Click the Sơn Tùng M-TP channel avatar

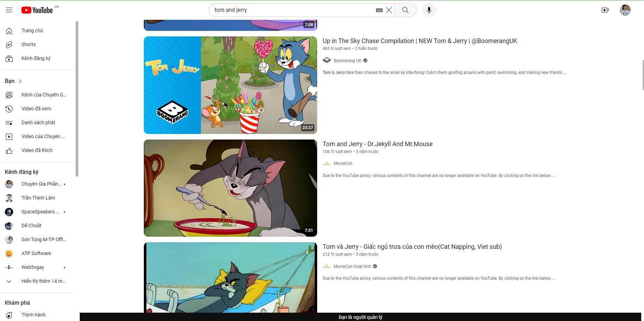point(9,240)
